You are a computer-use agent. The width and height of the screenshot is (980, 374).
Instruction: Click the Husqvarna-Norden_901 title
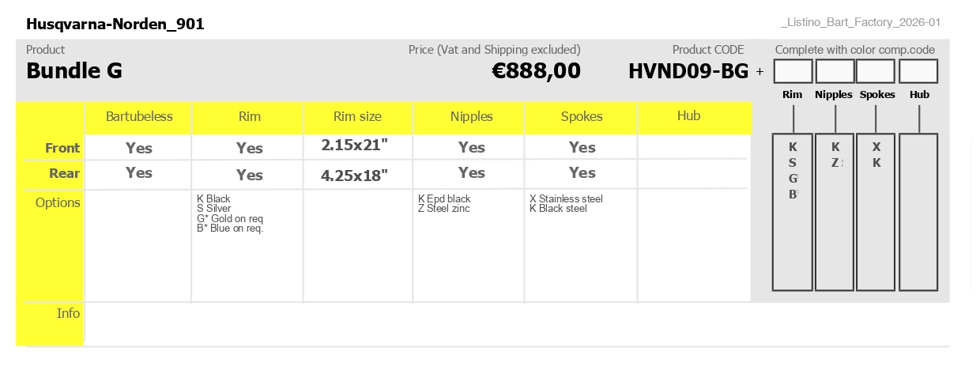pyautogui.click(x=115, y=25)
